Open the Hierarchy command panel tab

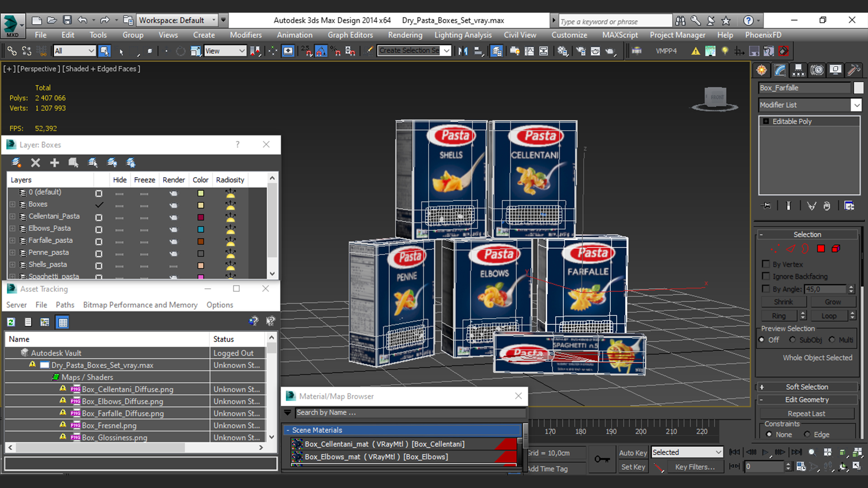pyautogui.click(x=798, y=70)
